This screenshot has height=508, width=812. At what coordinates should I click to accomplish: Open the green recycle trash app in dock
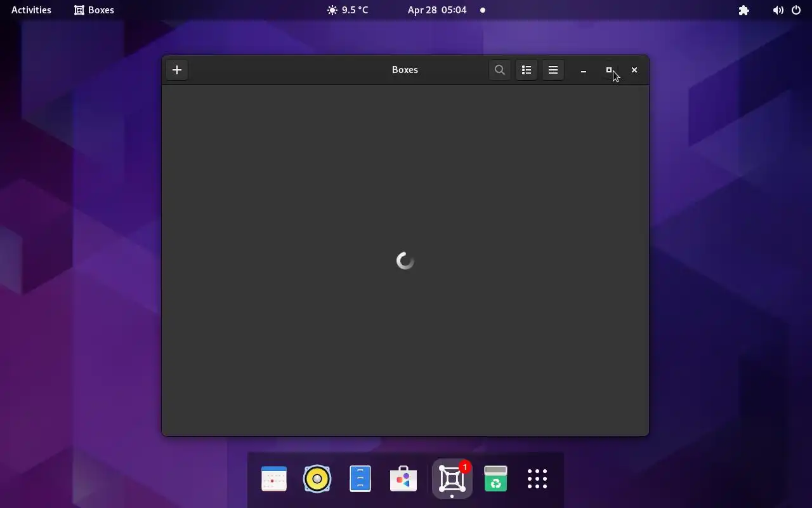[x=495, y=479]
